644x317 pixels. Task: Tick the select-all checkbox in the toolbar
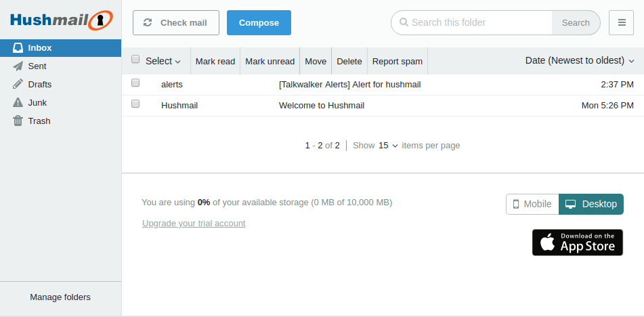(x=135, y=59)
